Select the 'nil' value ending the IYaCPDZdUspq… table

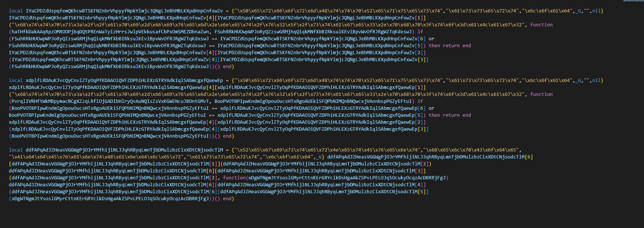[x=596, y=11]
